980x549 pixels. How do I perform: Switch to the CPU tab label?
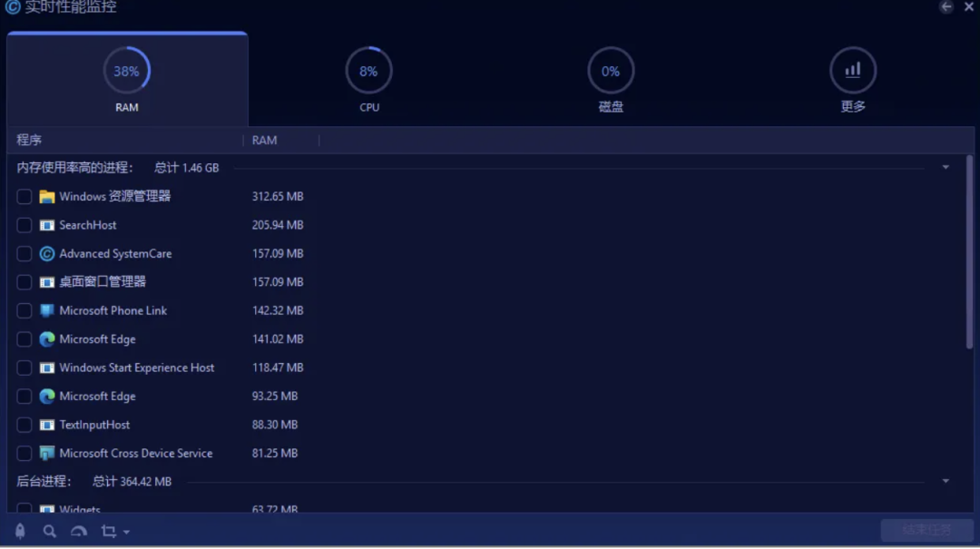369,108
